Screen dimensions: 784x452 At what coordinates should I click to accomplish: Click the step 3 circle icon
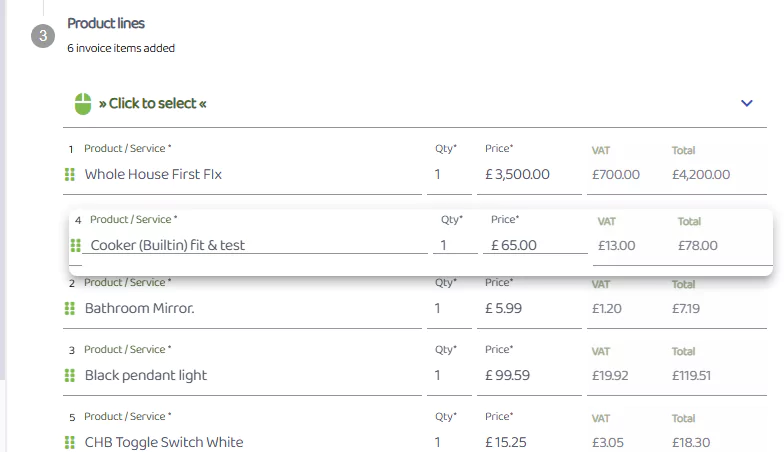pos(43,36)
